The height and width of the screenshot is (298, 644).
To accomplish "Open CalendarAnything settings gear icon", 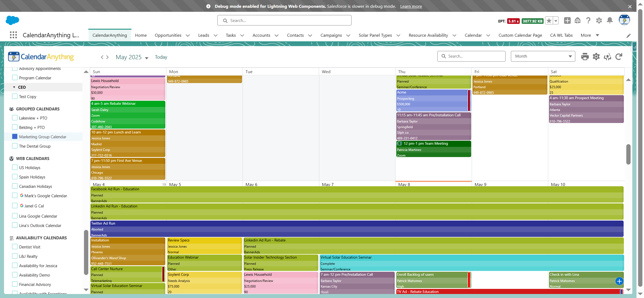I will pos(596,57).
